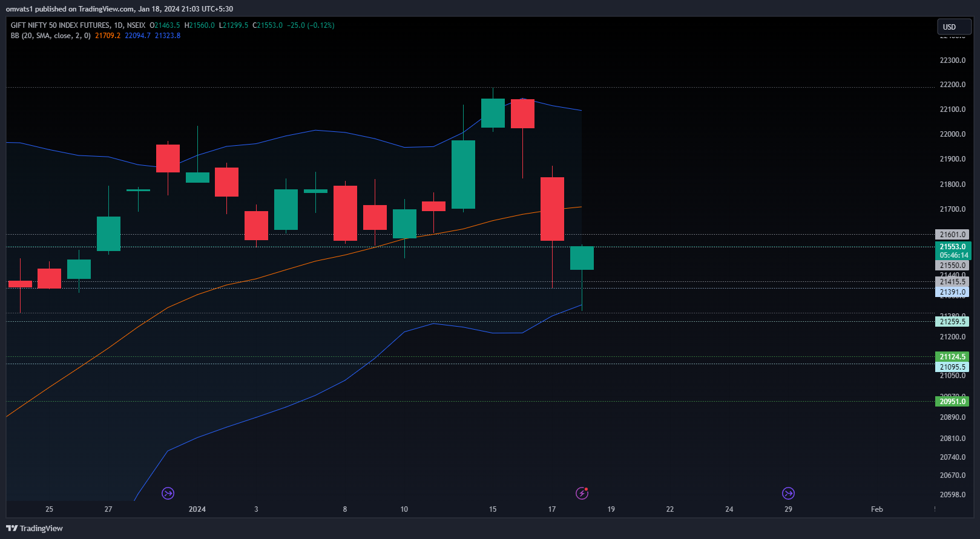Image resolution: width=980 pixels, height=539 pixels.
Task: Click the 20598.0 price axis value
Action: click(x=953, y=495)
